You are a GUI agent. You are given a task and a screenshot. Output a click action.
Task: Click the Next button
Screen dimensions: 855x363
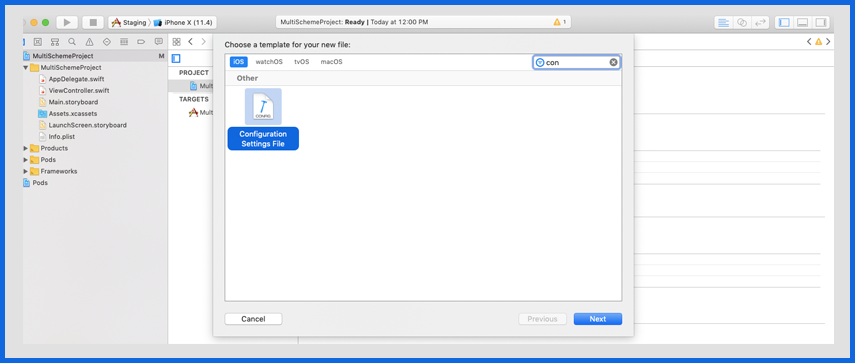coord(598,319)
